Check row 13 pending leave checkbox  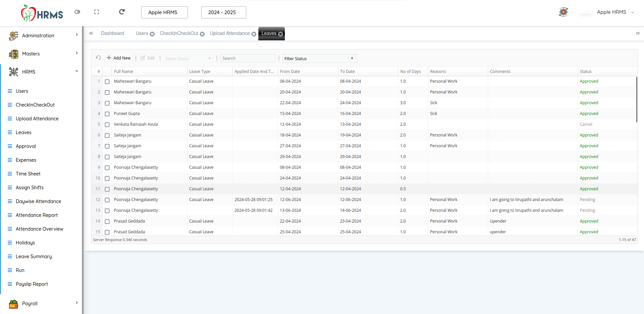click(107, 211)
